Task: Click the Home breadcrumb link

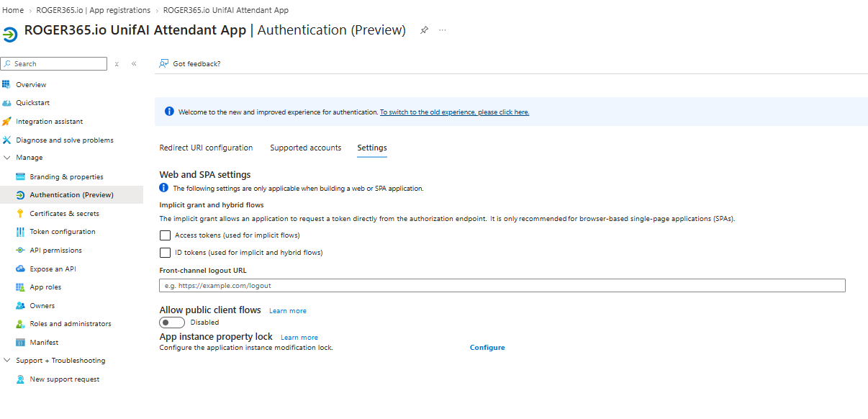Action: [x=13, y=10]
